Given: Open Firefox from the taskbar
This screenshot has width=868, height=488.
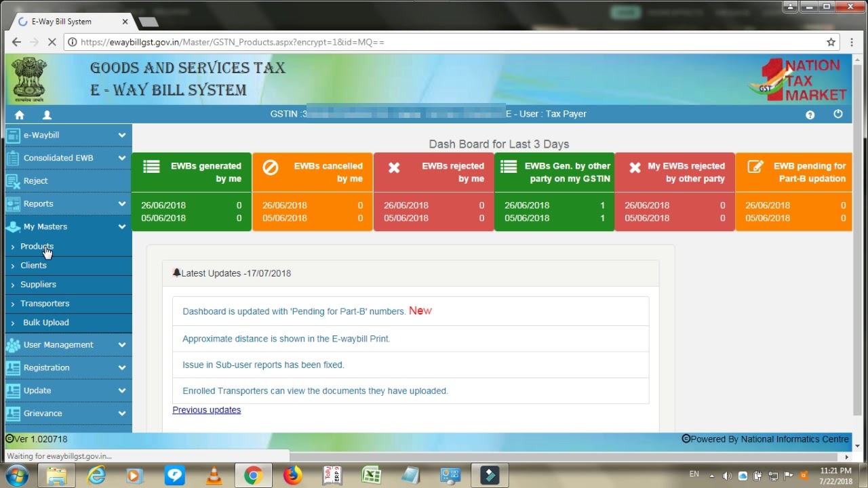Looking at the screenshot, I should tap(293, 476).
